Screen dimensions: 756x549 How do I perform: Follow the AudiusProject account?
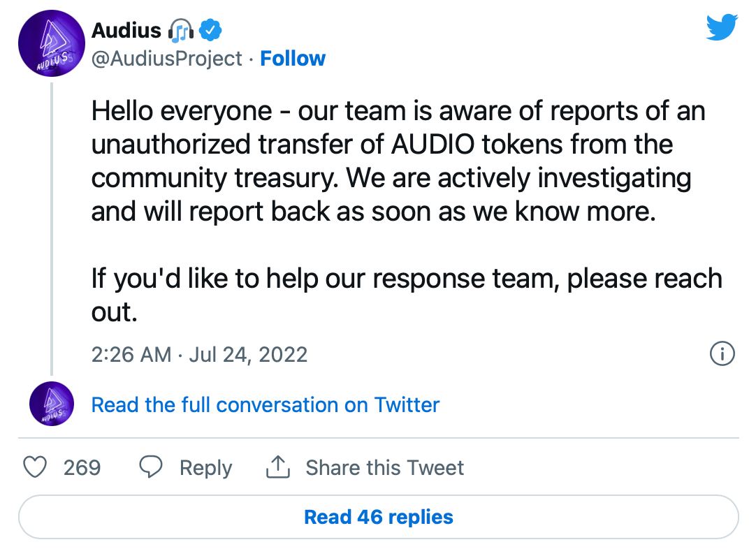click(293, 59)
